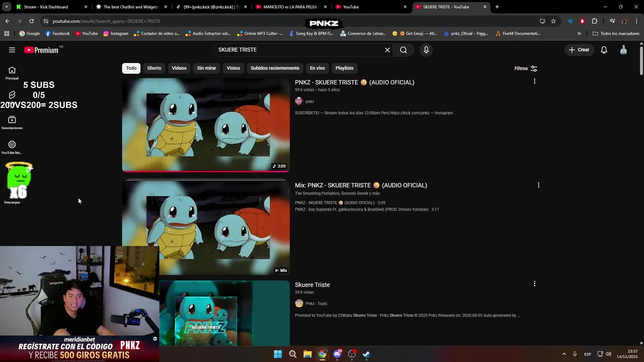This screenshot has width=644, height=362.
Task: Open Steam from taskbar
Action: 367,354
